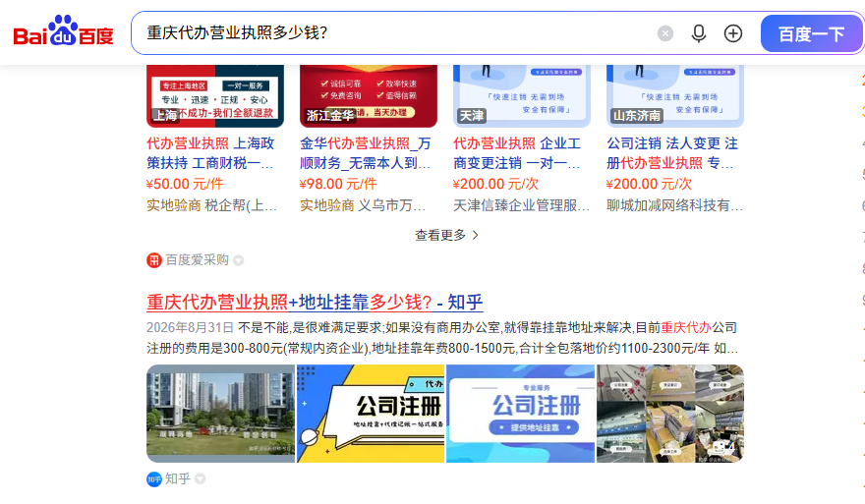Open the Baidu logo homepage link
Viewport: 865px width, 504px height.
click(64, 32)
